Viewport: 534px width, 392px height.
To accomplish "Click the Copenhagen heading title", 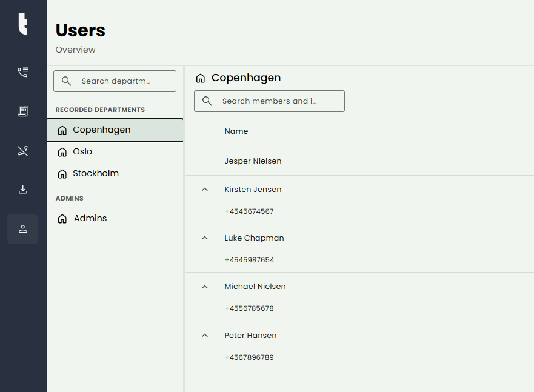I will coord(246,78).
